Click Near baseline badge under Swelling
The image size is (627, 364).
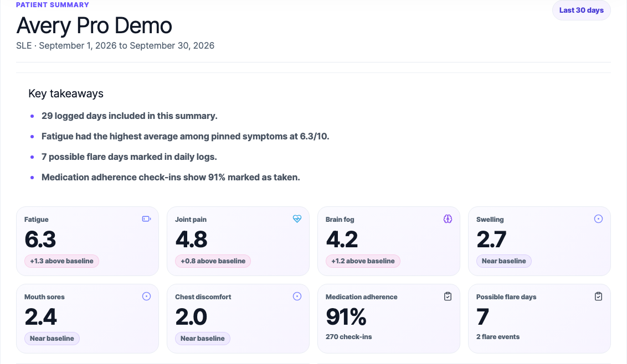(x=504, y=261)
